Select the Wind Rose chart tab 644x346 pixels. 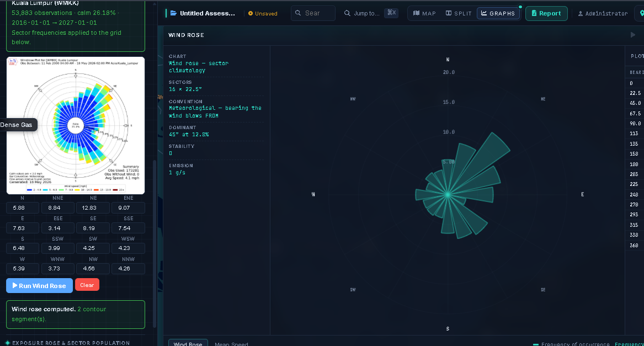188,343
